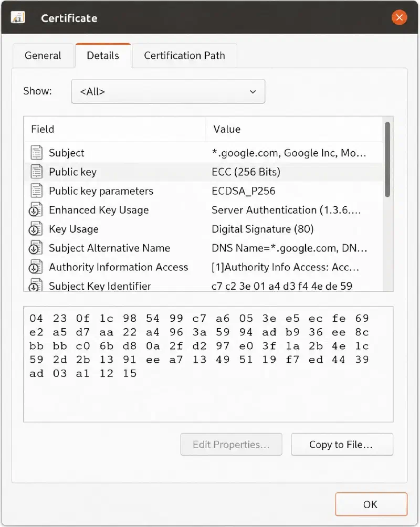Click the Copy to File button

click(342, 444)
